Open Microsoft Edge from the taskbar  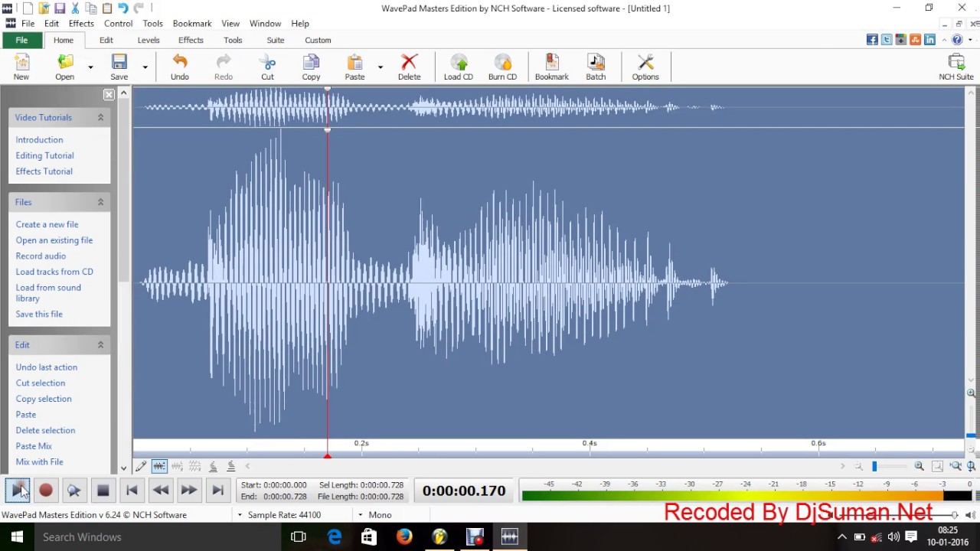pos(335,537)
